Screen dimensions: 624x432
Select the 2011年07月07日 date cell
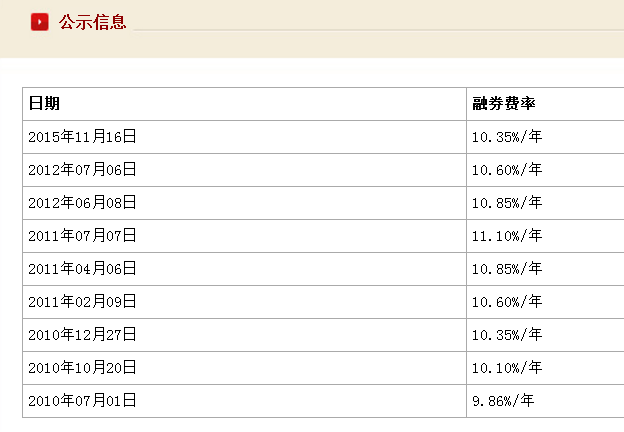82,236
